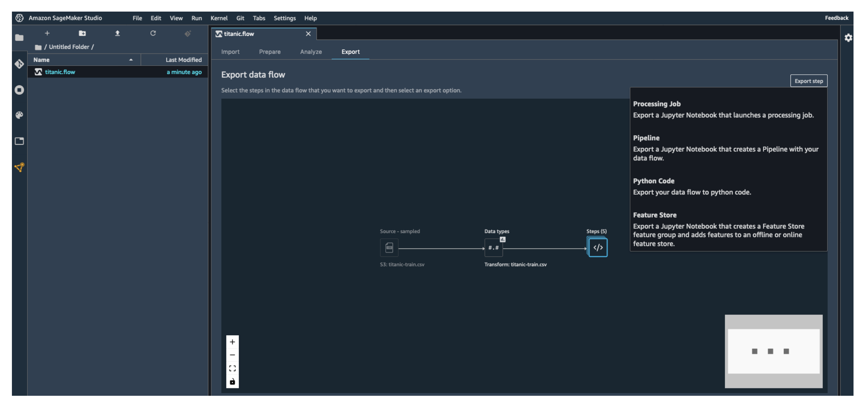Open the Kernel menu
Image resolution: width=868 pixels, height=408 pixels.
pyautogui.click(x=219, y=18)
